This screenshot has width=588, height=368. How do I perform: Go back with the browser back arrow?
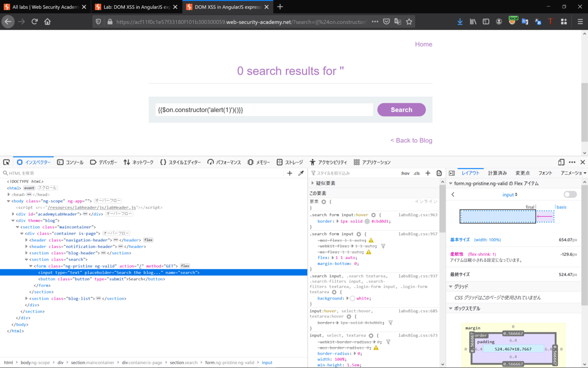click(7, 22)
